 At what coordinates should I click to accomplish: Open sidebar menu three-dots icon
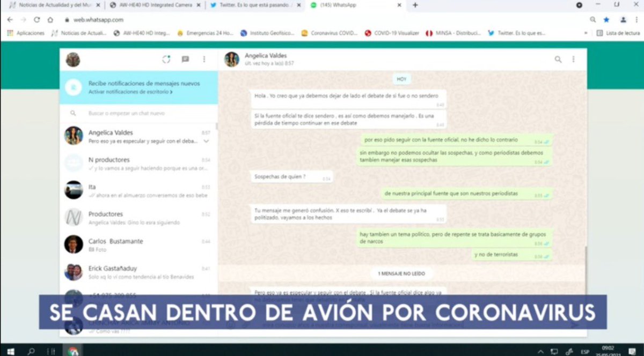coord(204,60)
